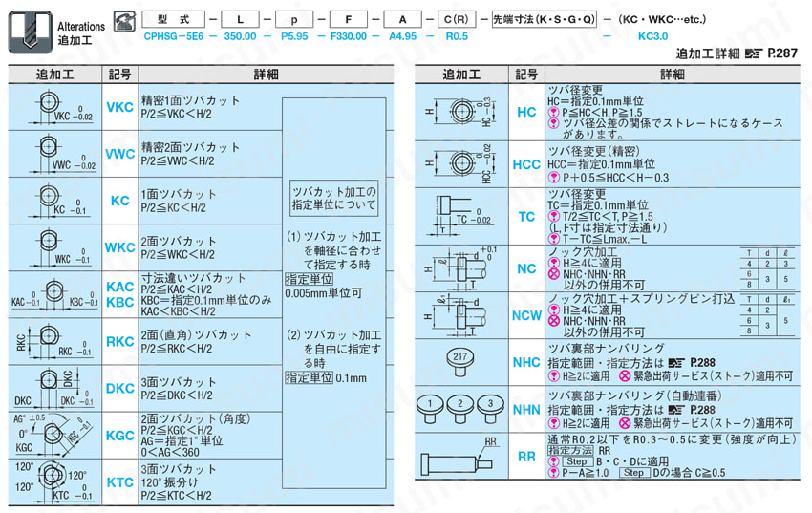Click the WKC code label
The height and width of the screenshot is (513, 812).
[120, 247]
